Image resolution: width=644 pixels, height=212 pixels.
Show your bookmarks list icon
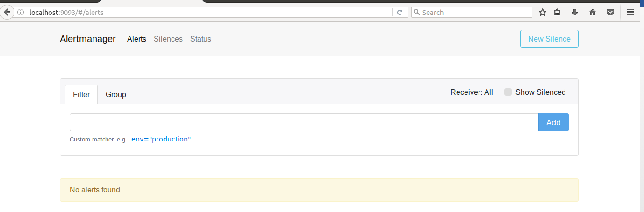[557, 13]
